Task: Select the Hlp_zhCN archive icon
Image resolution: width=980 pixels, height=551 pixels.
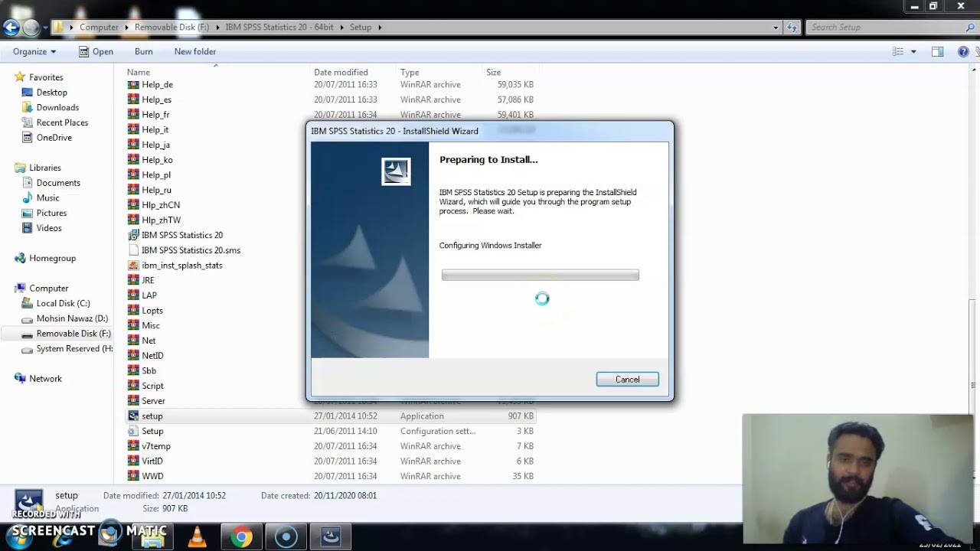Action: click(133, 205)
